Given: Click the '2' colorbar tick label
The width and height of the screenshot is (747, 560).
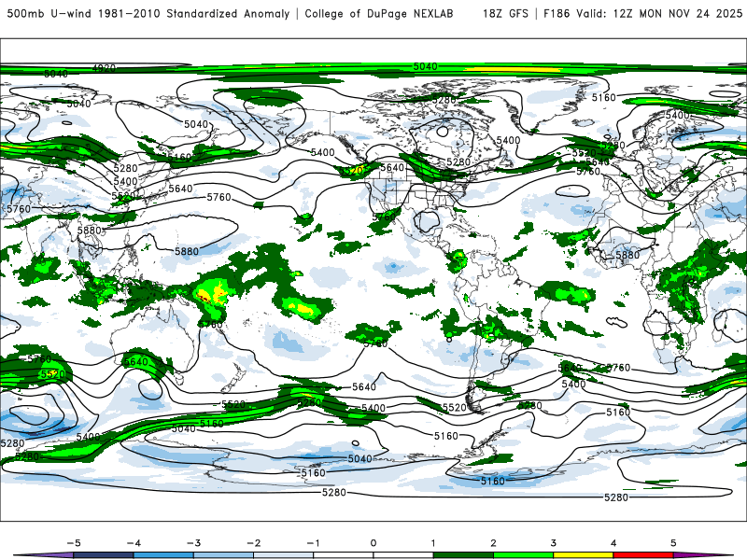Looking at the screenshot, I should 494,543.
